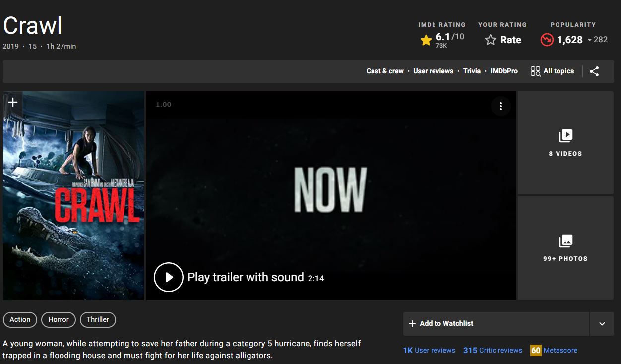
Task: Click the Play trailer with sound label
Action: 246,277
